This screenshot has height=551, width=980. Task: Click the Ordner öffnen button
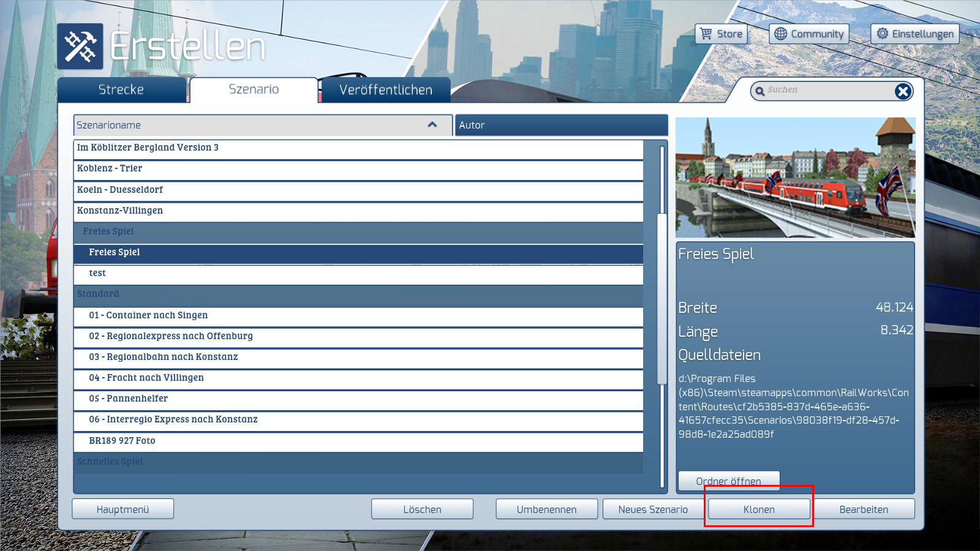click(729, 481)
